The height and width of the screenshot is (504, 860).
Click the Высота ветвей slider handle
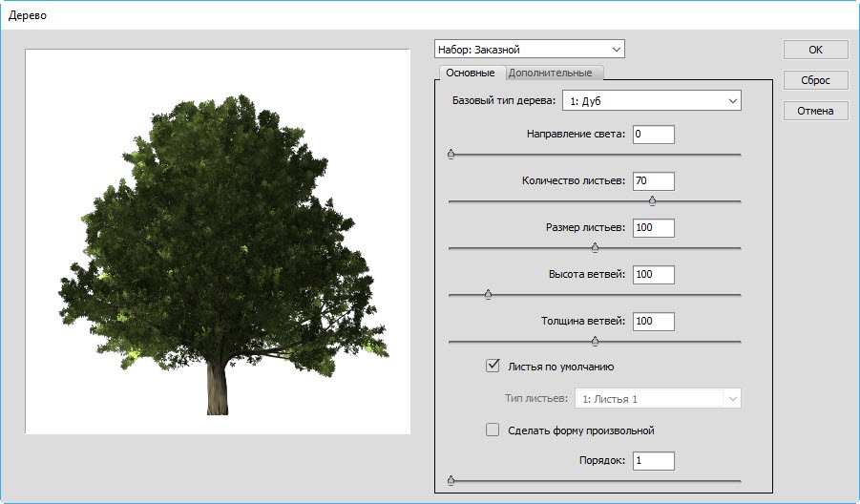pos(488,294)
